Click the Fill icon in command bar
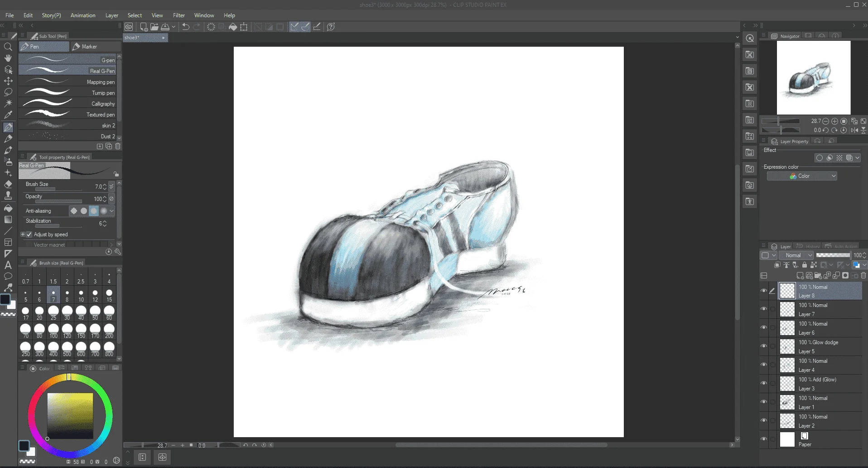The width and height of the screenshot is (868, 468). [233, 27]
